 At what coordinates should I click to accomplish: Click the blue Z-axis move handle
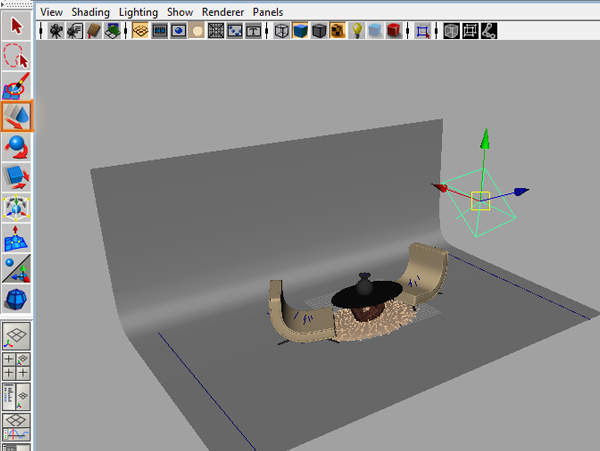(x=521, y=191)
